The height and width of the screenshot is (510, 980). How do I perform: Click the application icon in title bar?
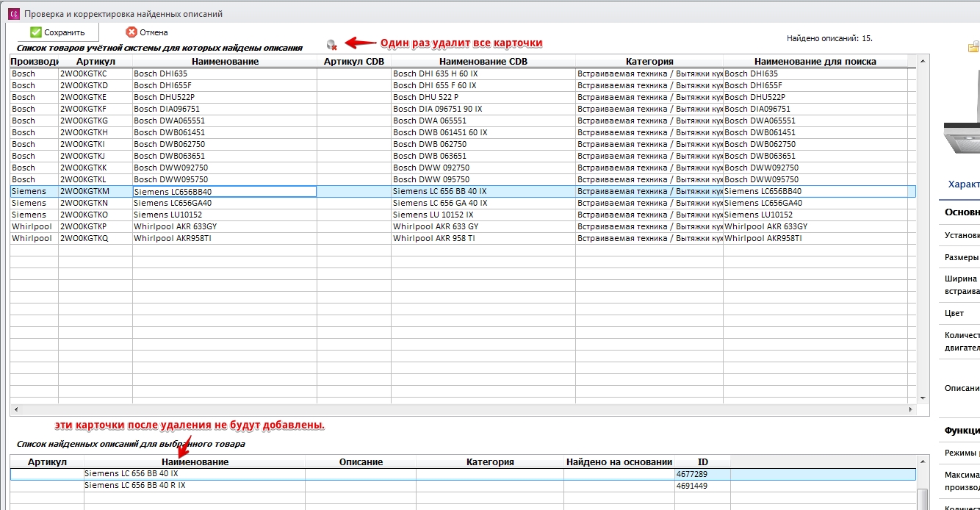coord(13,13)
